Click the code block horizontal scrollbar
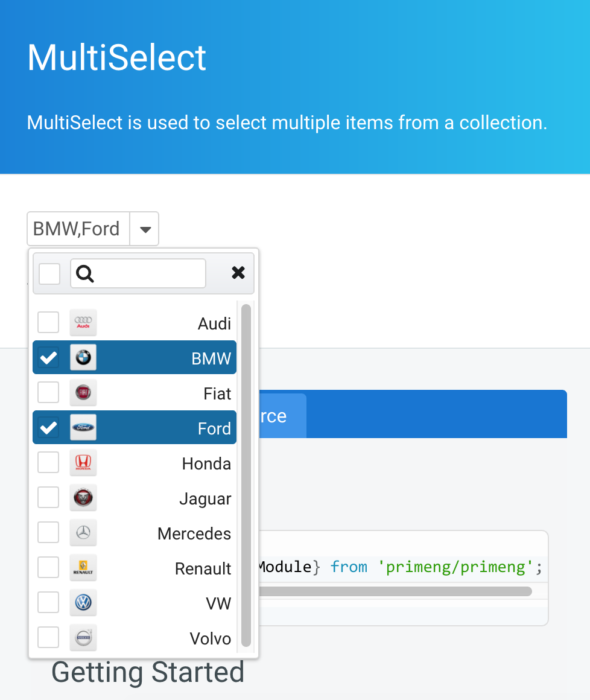 pyautogui.click(x=395, y=591)
